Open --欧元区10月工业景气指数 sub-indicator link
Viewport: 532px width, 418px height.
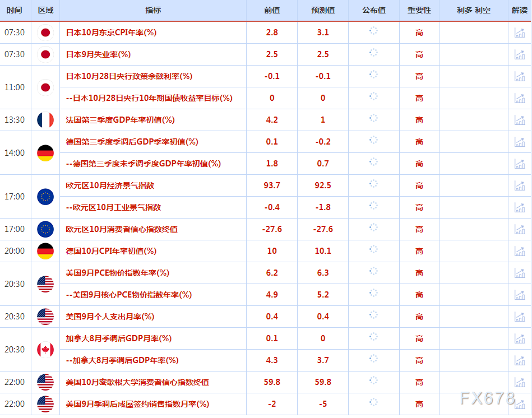pos(113,207)
